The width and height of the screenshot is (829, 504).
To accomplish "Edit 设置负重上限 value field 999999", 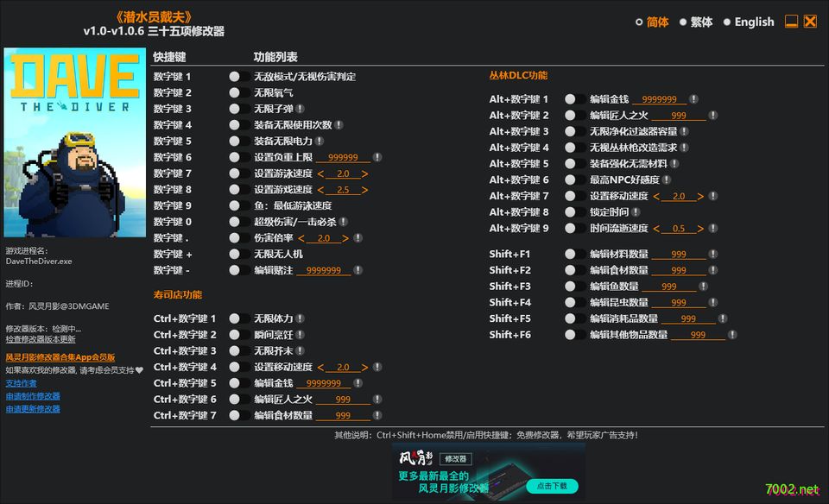I will tap(343, 157).
